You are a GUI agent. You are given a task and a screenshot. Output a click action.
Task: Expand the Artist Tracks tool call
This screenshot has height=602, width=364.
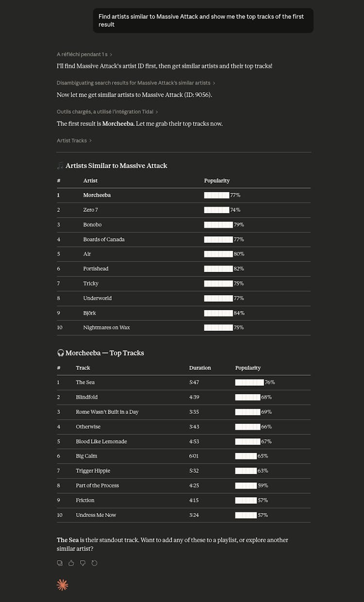[x=74, y=140]
